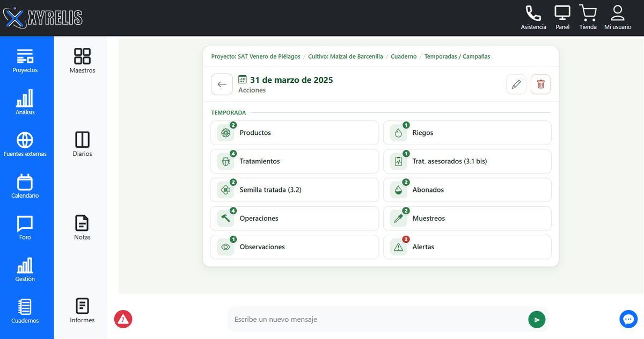Click breadcrumb Proyecto: SAT Venero de Piélagos

(x=256, y=56)
